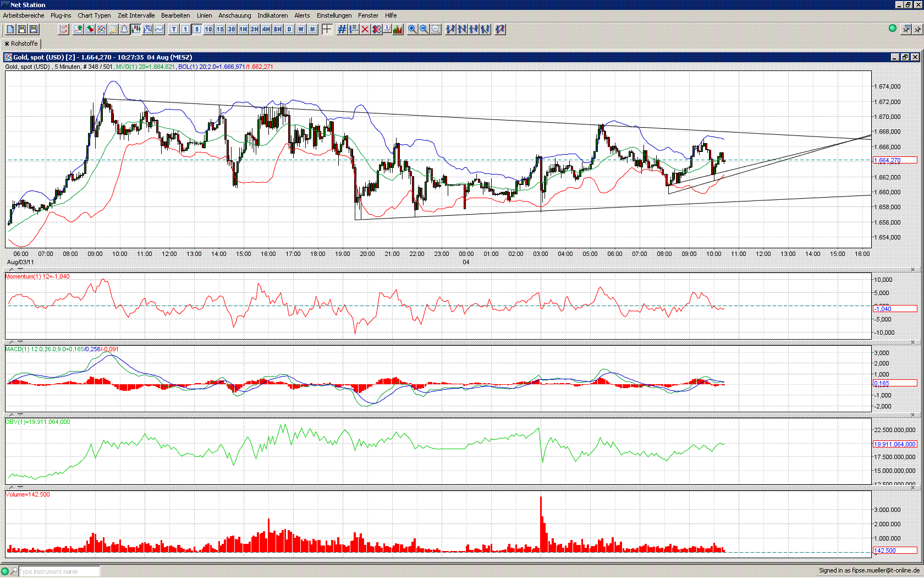Close the Momentum indicator panel

coord(913,270)
